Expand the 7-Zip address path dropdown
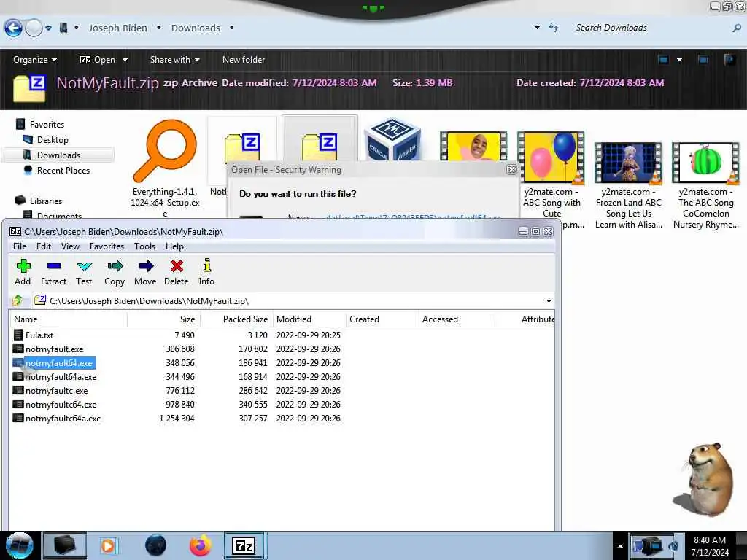The height and width of the screenshot is (560, 747). point(549,301)
